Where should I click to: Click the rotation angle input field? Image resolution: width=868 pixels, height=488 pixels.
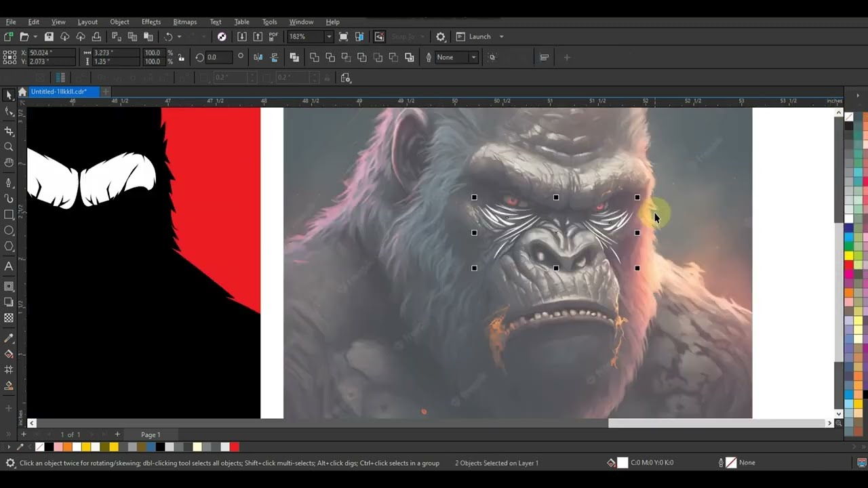[x=220, y=58]
